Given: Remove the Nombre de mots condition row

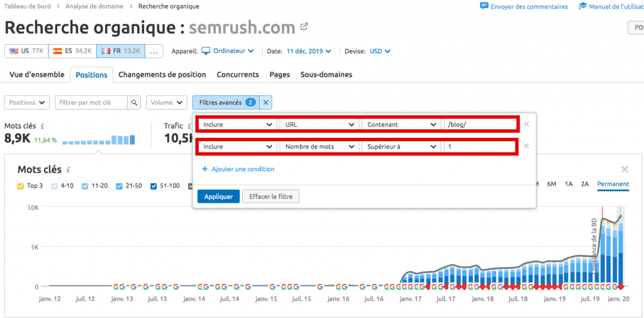Looking at the screenshot, I should point(526,146).
